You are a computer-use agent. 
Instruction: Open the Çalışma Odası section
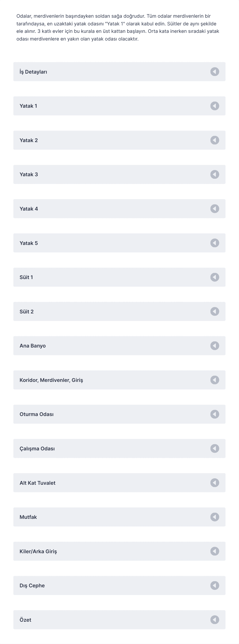119,448
